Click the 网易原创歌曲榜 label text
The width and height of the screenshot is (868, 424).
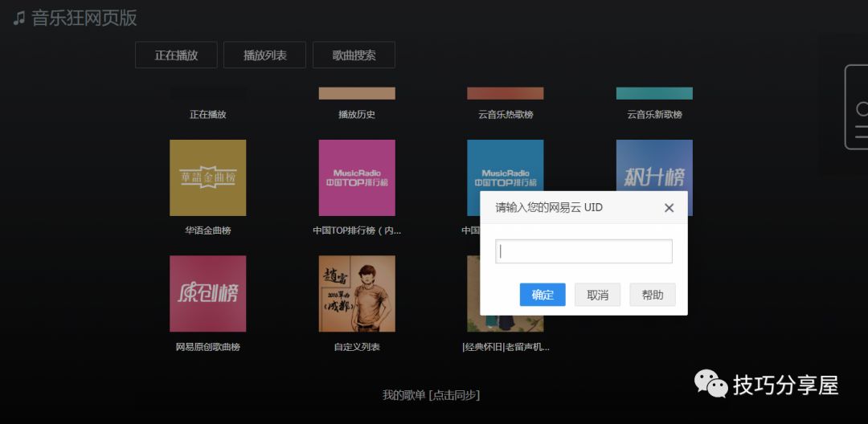point(207,347)
